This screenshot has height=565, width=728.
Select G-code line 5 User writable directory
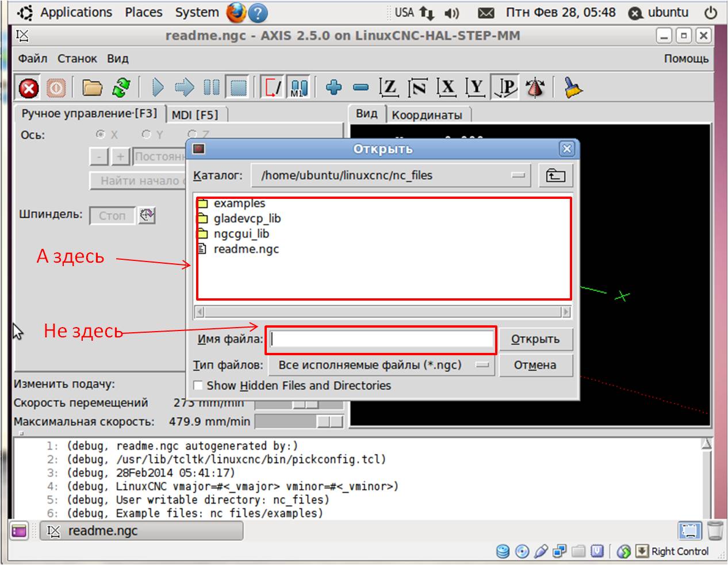(x=198, y=500)
